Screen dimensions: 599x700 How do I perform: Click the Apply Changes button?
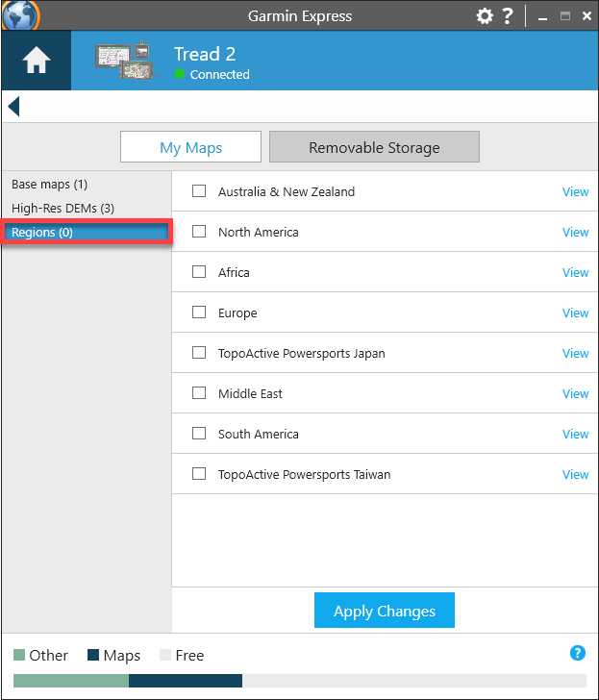point(385,611)
